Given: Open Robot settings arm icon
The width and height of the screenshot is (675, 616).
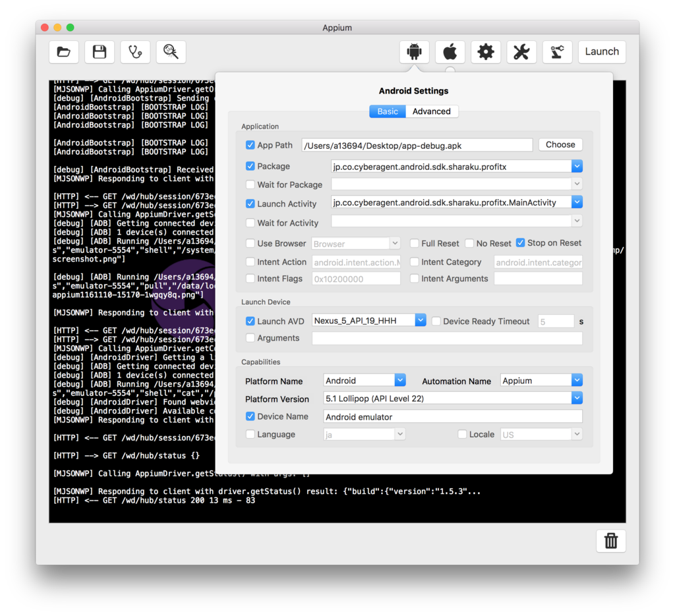Looking at the screenshot, I should (x=557, y=52).
